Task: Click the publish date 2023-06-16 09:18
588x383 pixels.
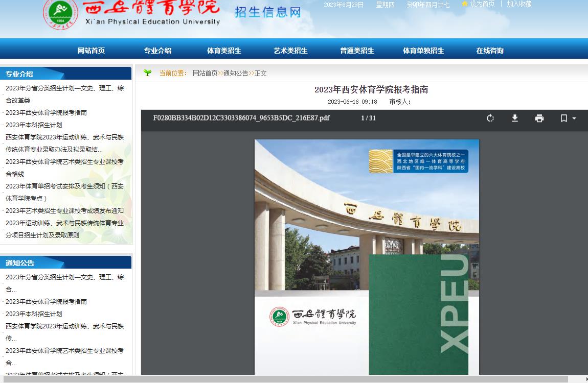Action: point(352,102)
